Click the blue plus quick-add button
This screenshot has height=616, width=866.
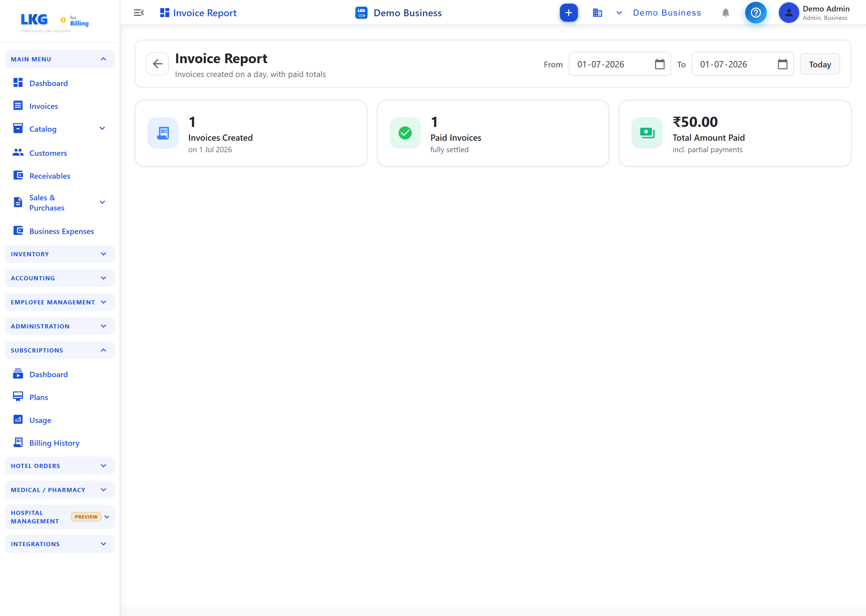(568, 13)
